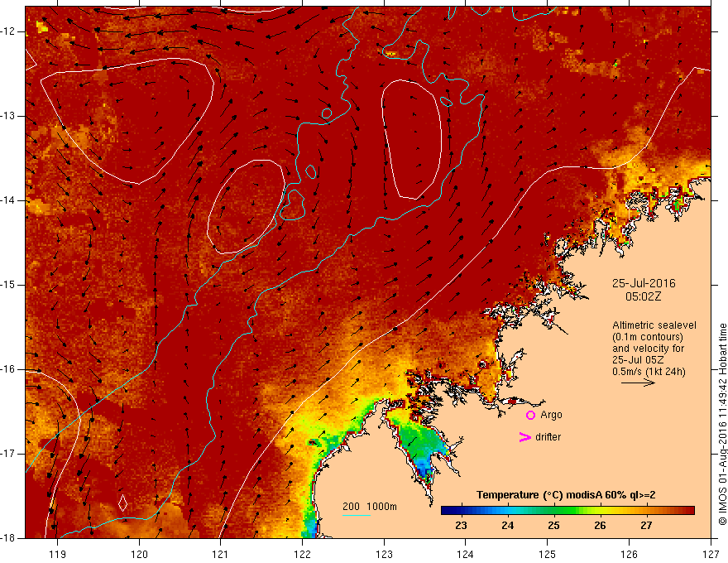The width and height of the screenshot is (728, 563).
Task: Click latitude axis label '-17'
Action: [x=9, y=454]
